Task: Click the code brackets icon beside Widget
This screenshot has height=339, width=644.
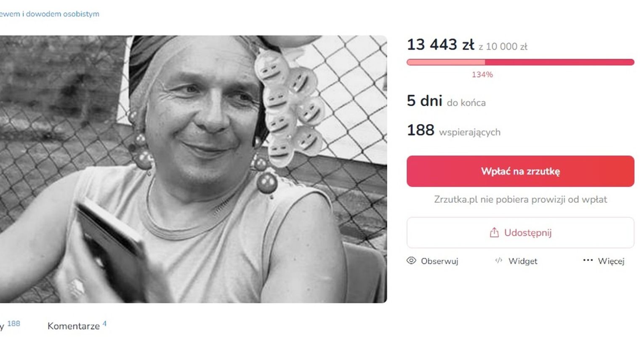Action: click(499, 261)
